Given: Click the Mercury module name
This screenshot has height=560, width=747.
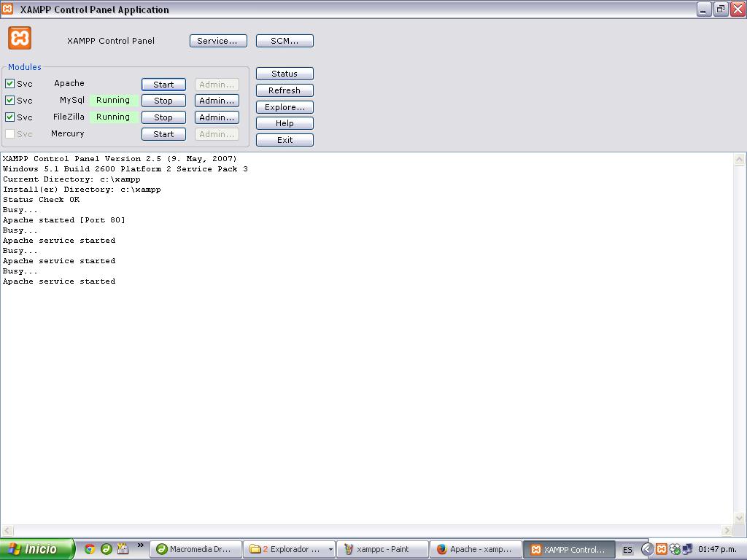Looking at the screenshot, I should 68,134.
